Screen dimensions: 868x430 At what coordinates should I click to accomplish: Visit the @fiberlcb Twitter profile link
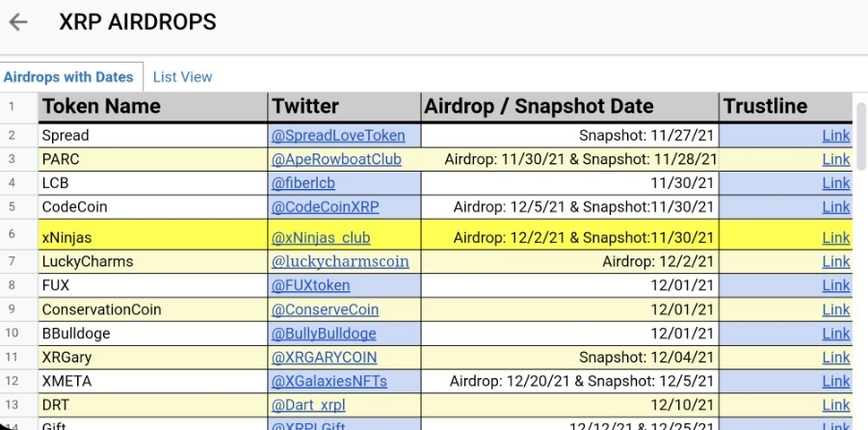[302, 183]
